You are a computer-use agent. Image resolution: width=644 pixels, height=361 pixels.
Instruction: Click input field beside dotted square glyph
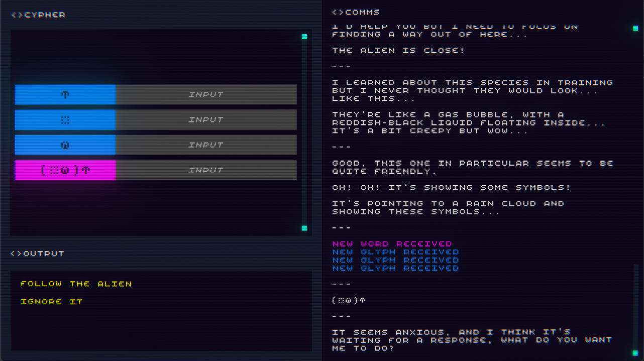pos(206,120)
